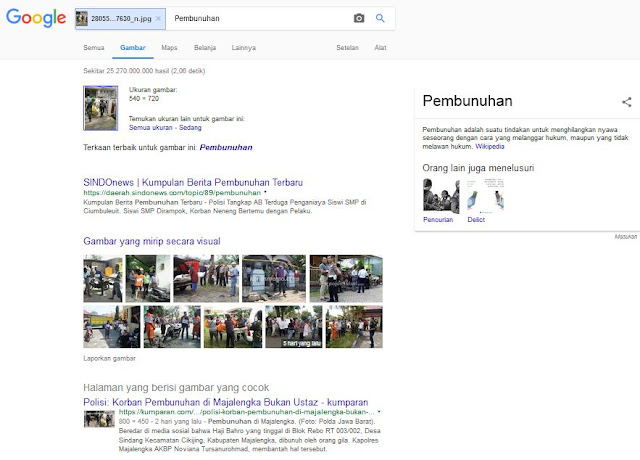Open Setelan settings menu

tap(347, 48)
